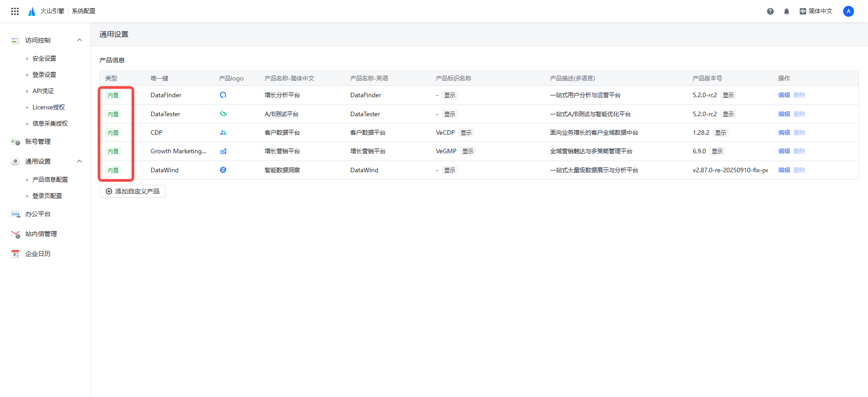Toggle display for Growth Marketing version 6.9.0
The width and height of the screenshot is (868, 397).
click(717, 151)
